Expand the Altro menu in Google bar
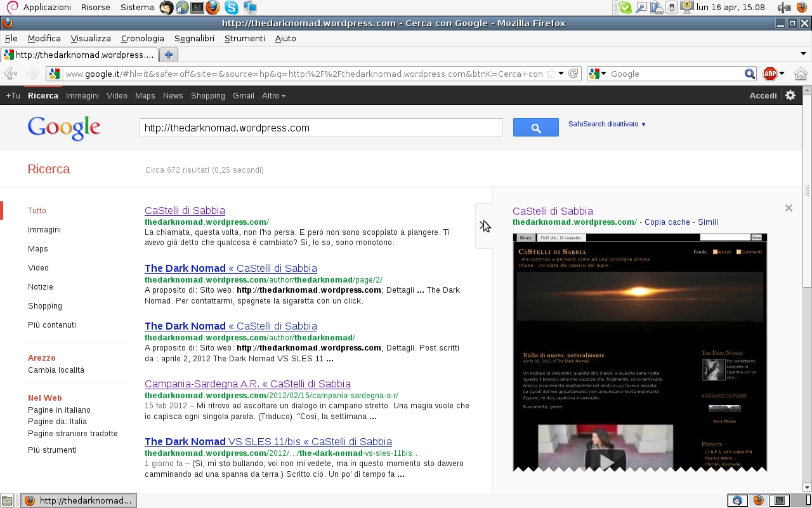This screenshot has width=812, height=508. (273, 95)
